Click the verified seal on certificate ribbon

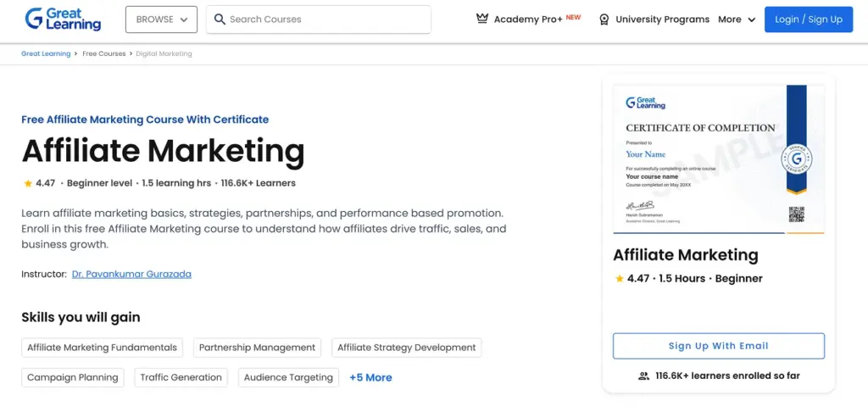click(796, 160)
